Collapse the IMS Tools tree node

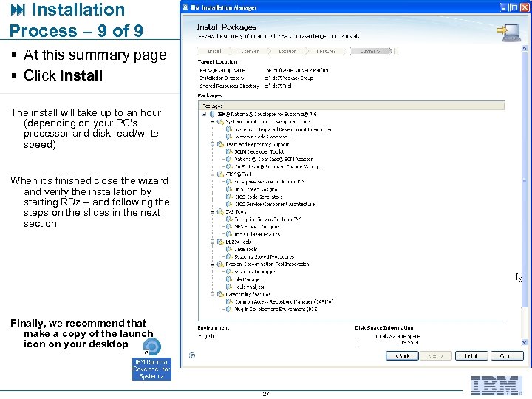pyautogui.click(x=212, y=212)
